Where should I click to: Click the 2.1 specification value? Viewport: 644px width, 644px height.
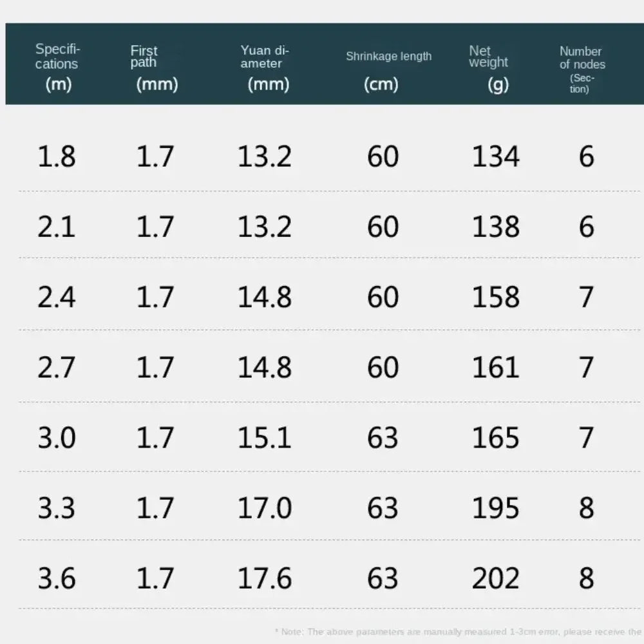pos(57,227)
